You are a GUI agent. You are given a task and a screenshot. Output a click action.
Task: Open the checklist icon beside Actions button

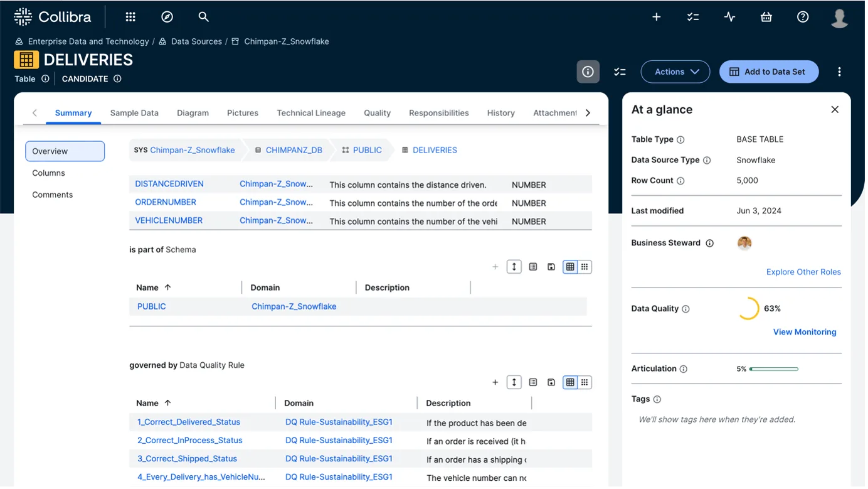tap(620, 72)
